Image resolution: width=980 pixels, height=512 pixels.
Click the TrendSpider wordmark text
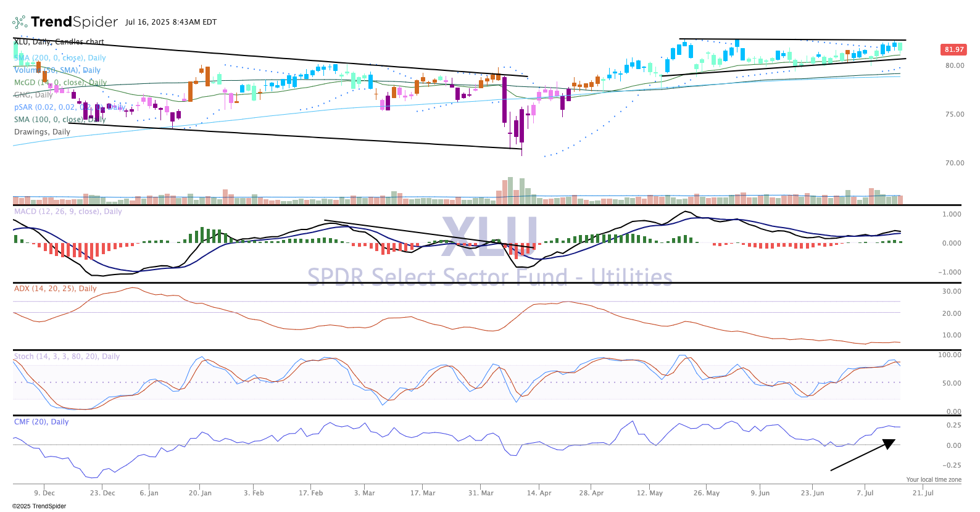pos(74,22)
